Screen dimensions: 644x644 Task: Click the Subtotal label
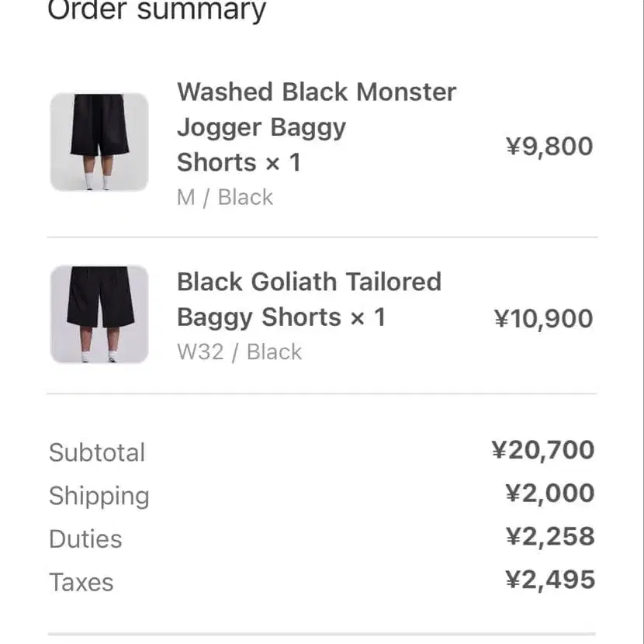click(x=97, y=452)
